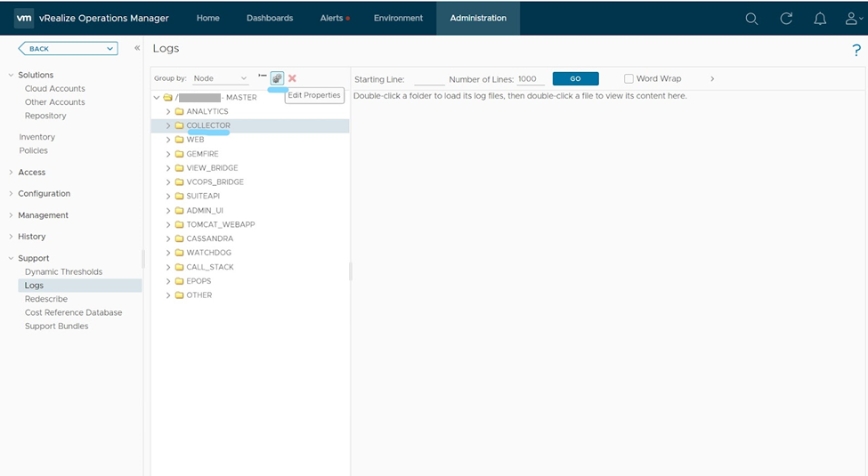This screenshot has width=868, height=476.
Task: Switch to the Dashboards tab
Action: coord(270,19)
